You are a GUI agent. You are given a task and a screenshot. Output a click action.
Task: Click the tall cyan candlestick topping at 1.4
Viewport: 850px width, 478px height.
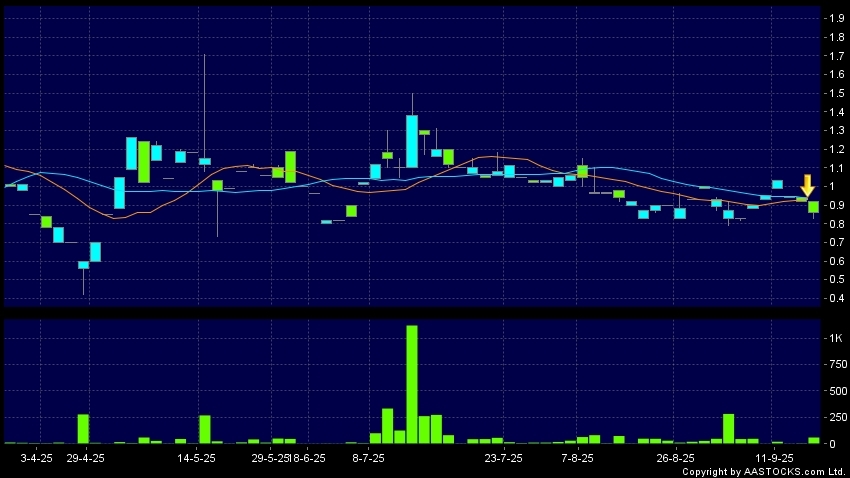(x=412, y=141)
